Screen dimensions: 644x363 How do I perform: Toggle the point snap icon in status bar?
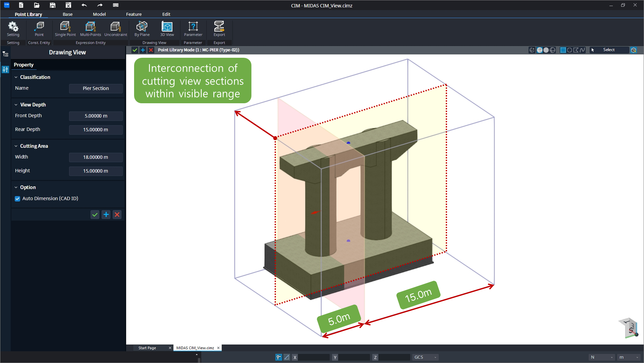(x=278, y=357)
